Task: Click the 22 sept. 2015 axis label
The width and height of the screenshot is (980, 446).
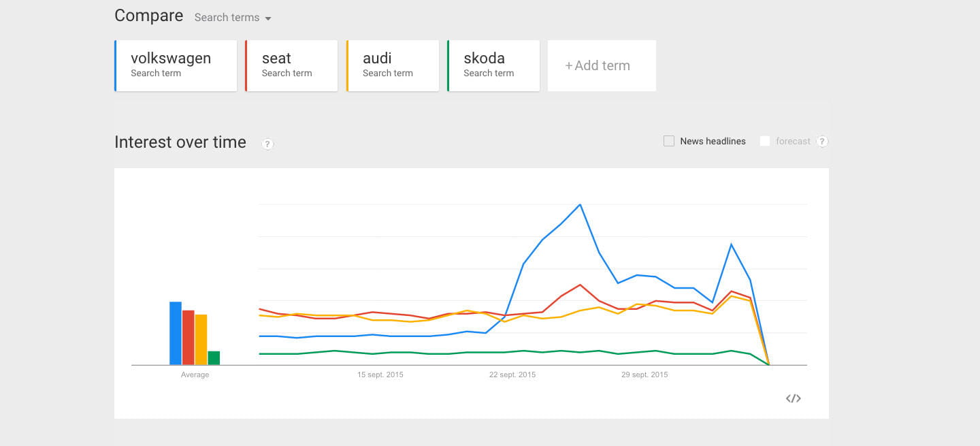Action: [x=512, y=375]
